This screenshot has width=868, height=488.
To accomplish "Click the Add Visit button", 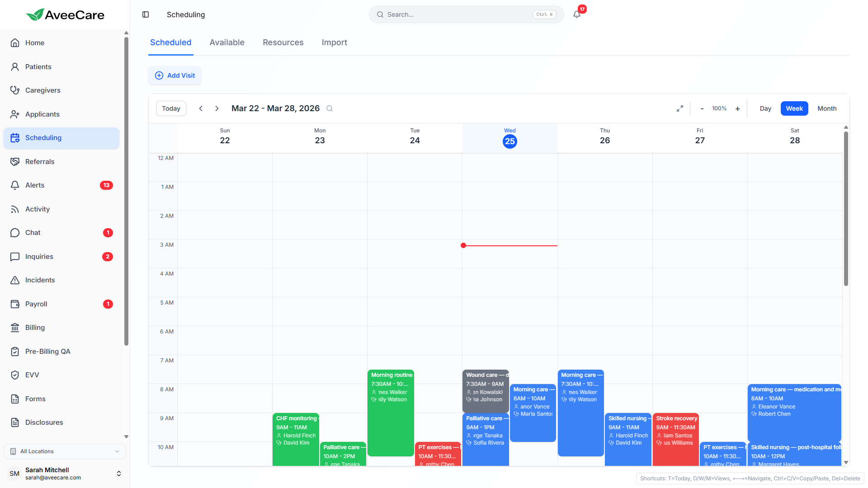I will tap(175, 75).
